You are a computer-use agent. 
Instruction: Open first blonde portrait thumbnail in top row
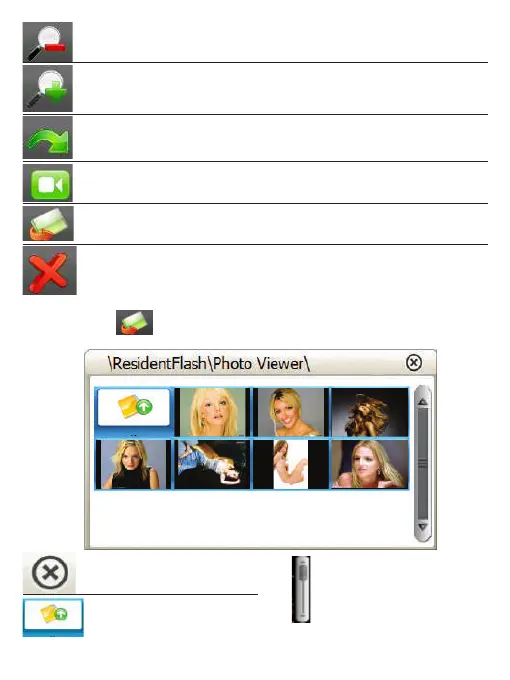click(212, 412)
